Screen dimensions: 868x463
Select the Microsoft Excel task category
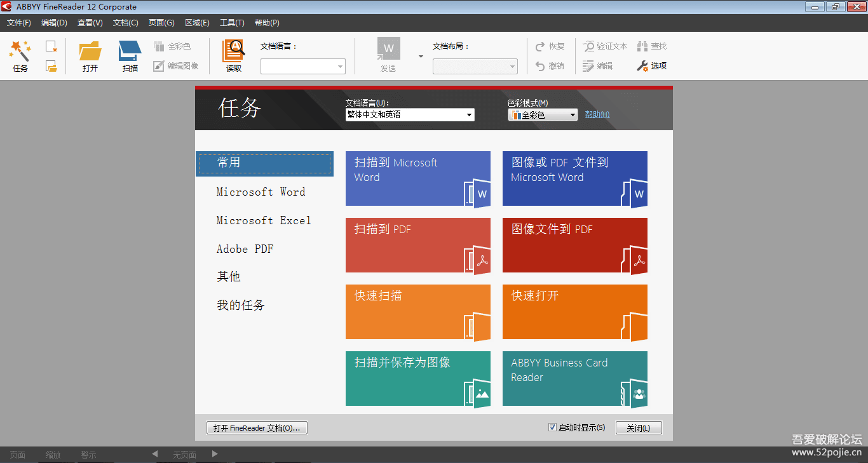pos(264,220)
